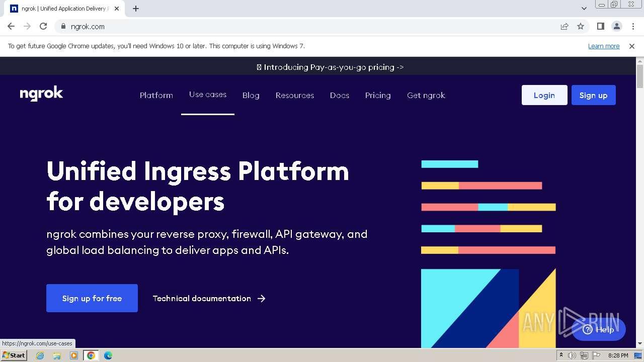Viewport: 644px width, 362px height.
Task: Open Internet Explorer from taskbar
Action: [40, 355]
